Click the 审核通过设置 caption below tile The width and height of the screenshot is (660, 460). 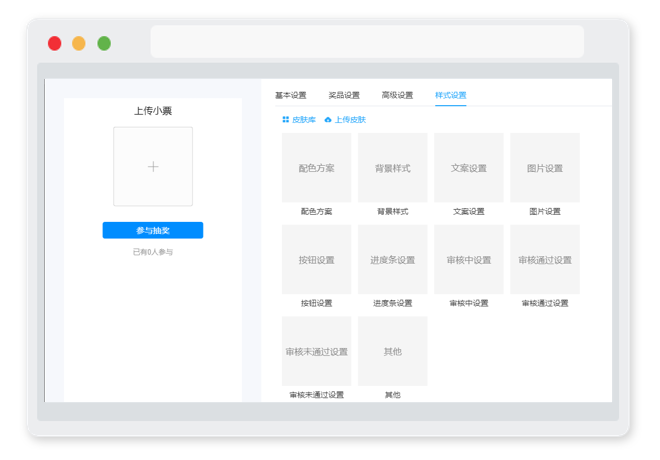tap(545, 303)
